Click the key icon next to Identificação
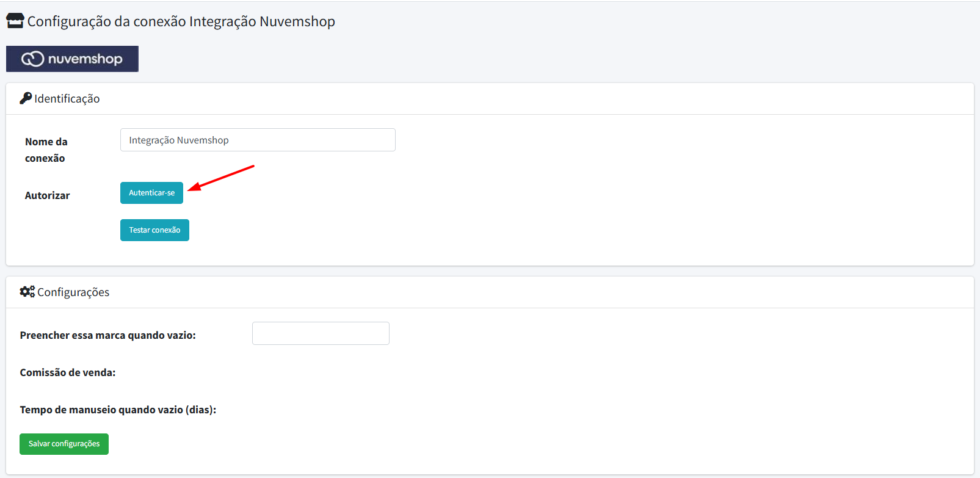 (x=26, y=98)
